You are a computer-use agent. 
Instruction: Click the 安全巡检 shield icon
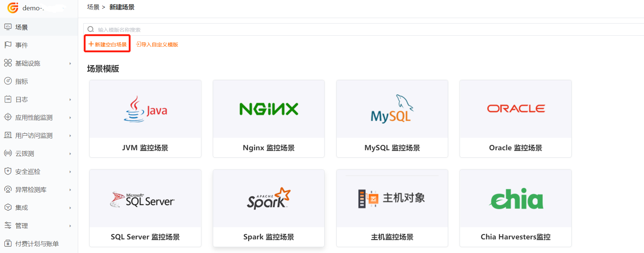pos(8,171)
